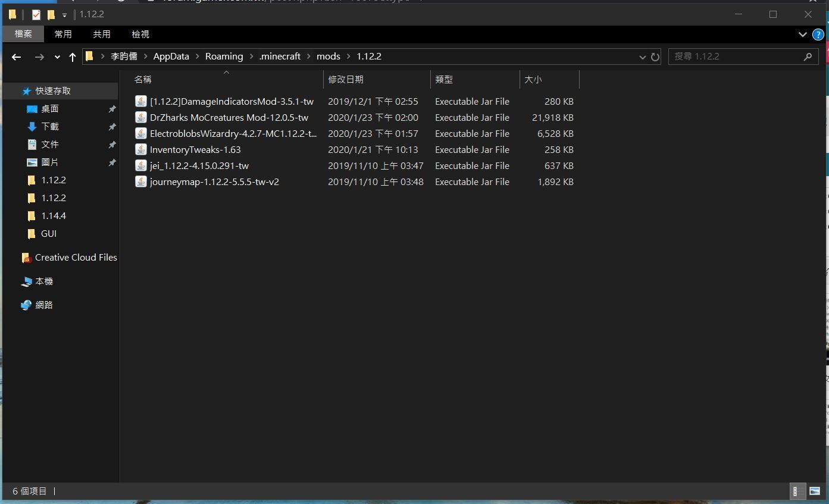Select 本機 in navigation pane
Viewport: 829px width, 504px height.
click(44, 281)
